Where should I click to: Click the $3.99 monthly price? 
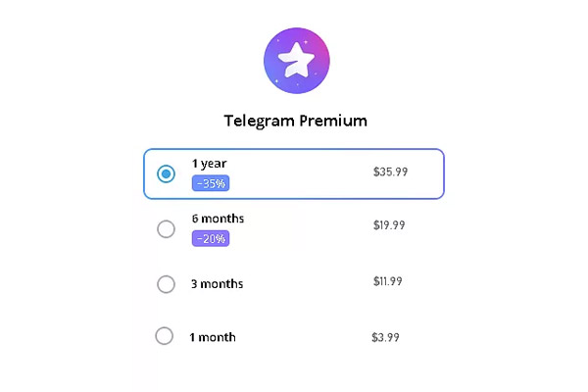coord(385,337)
